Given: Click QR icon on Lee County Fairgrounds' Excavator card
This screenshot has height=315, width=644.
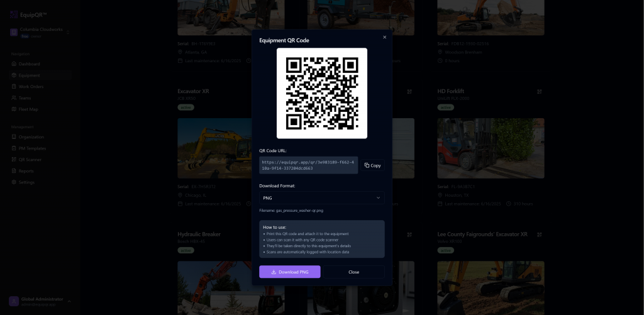Looking at the screenshot, I should pos(539,234).
